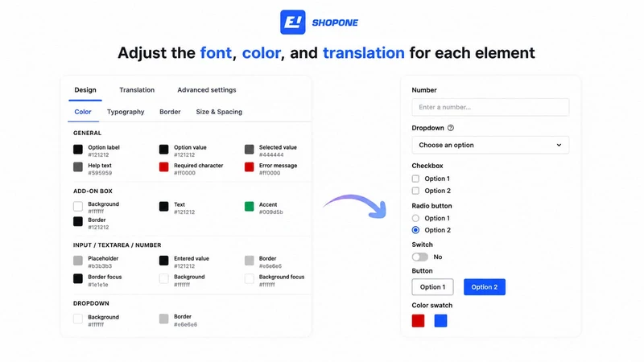Click the Border focus color swatch
Screen dimensions: 644x362
78,278
